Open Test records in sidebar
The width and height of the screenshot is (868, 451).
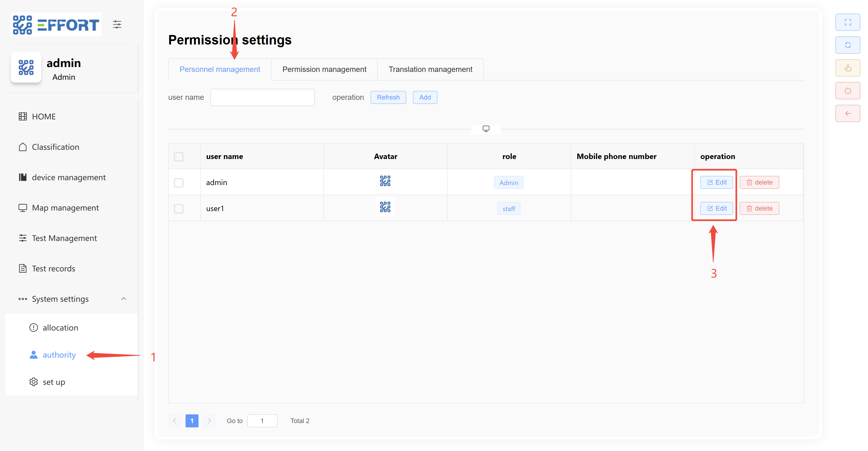[x=53, y=269]
